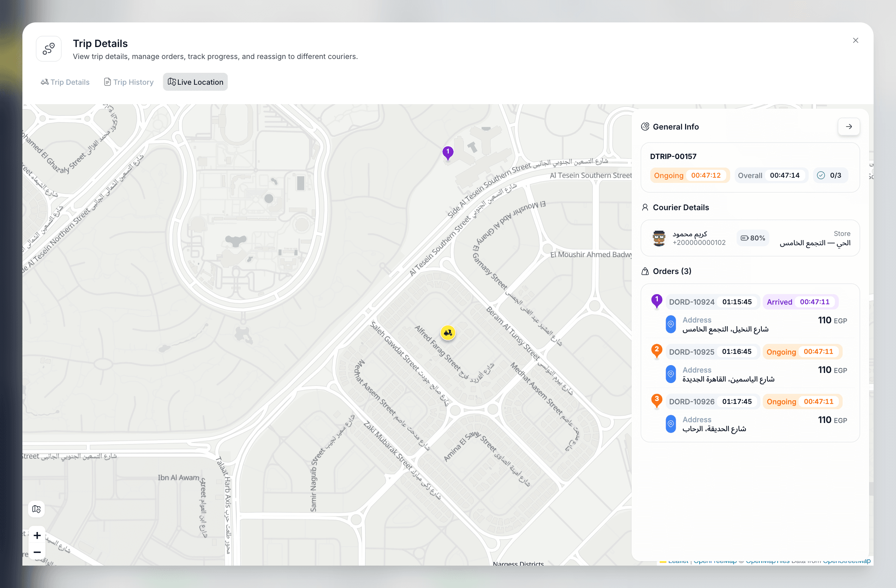This screenshot has width=896, height=588.
Task: Click the Store name text in courier card
Action: click(815, 243)
